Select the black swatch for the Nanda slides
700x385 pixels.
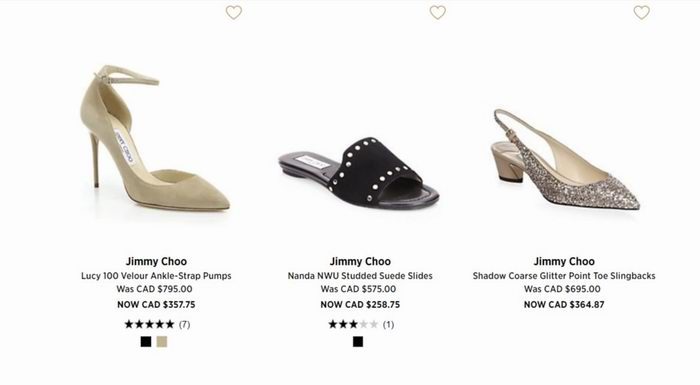[358, 342]
